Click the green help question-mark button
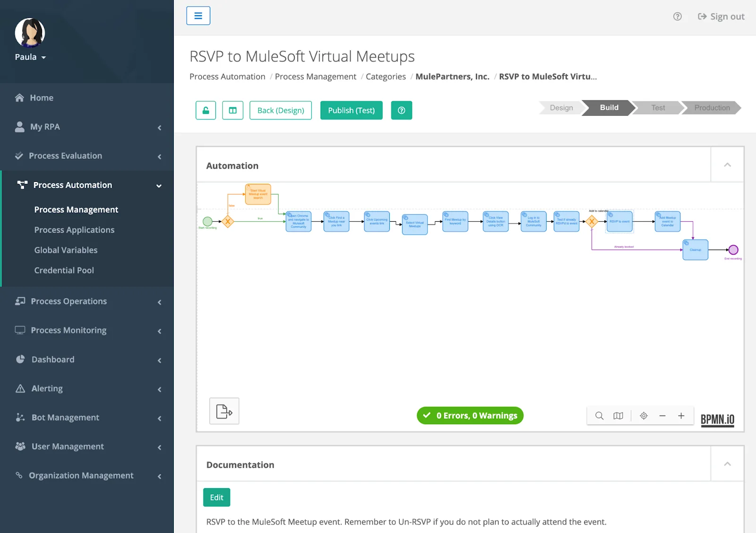 coord(402,110)
